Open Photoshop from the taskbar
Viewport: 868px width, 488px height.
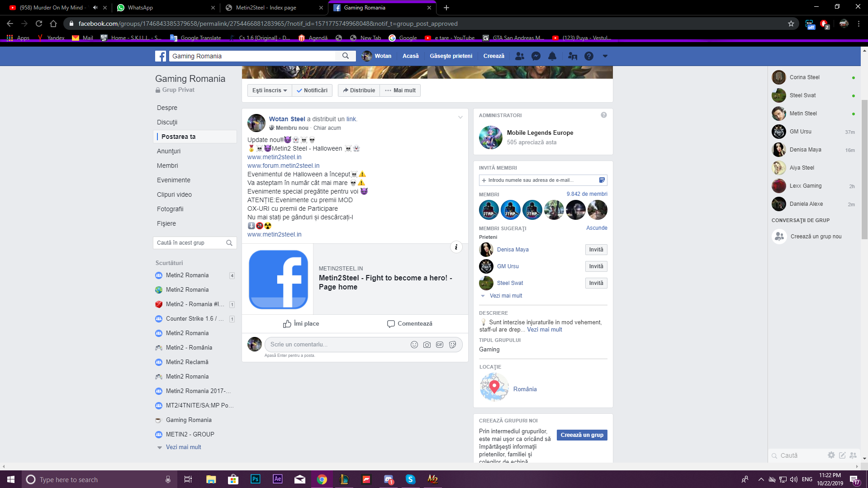(x=256, y=479)
